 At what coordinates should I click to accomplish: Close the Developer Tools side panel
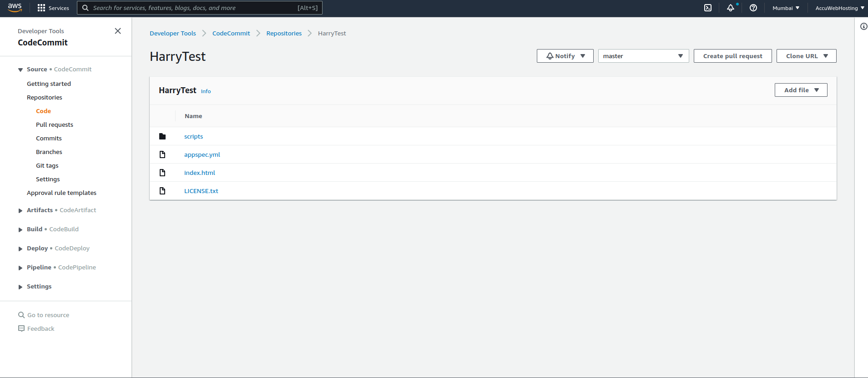pos(118,31)
